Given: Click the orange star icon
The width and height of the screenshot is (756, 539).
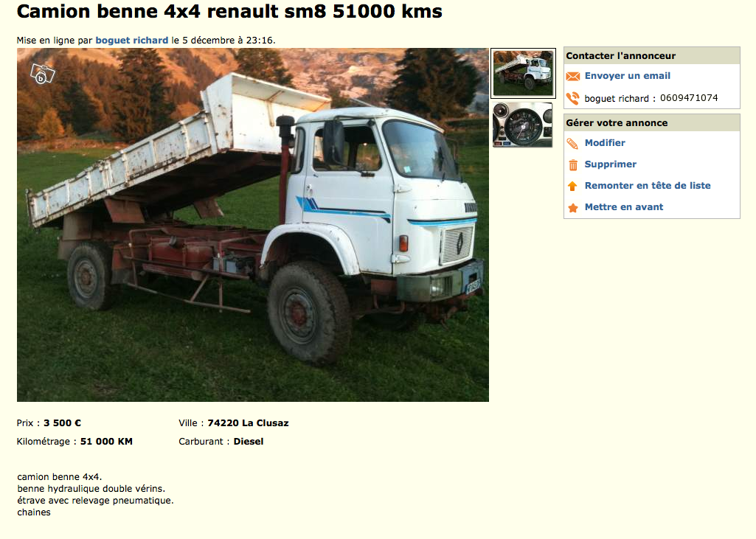Looking at the screenshot, I should [573, 208].
